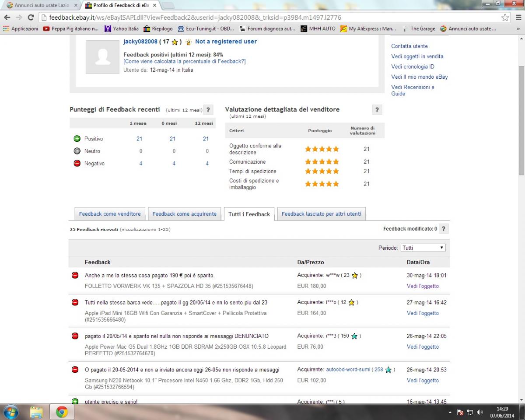The height and width of the screenshot is (420, 525).
Task: Click the red minus icon for the FOLLETTO VORWERK feedback
Action: (75, 275)
